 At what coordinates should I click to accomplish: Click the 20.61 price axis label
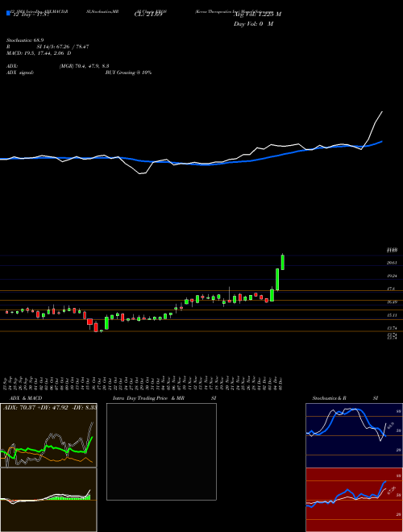[392, 263]
